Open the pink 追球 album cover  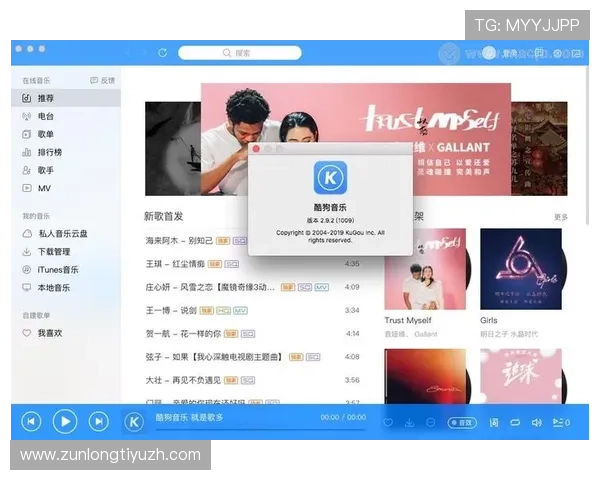coord(521,376)
